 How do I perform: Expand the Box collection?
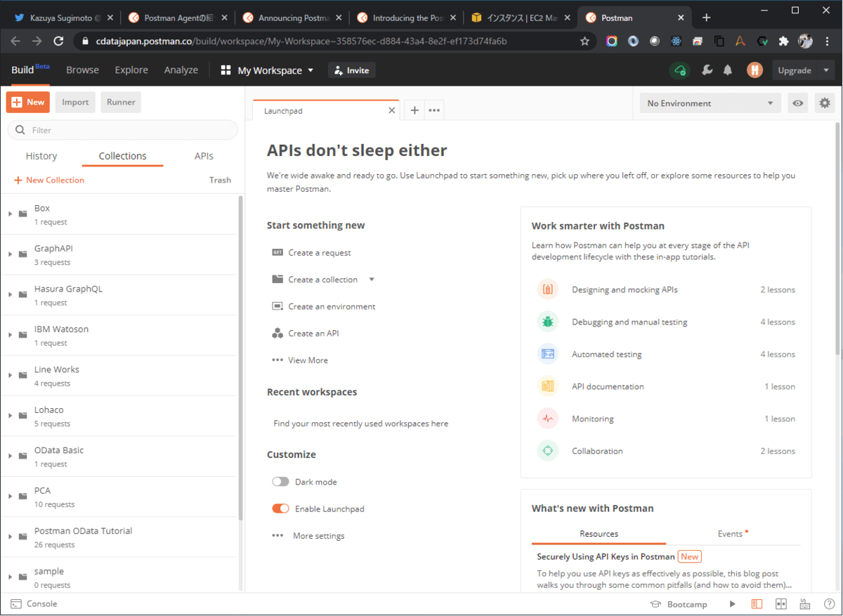click(11, 214)
